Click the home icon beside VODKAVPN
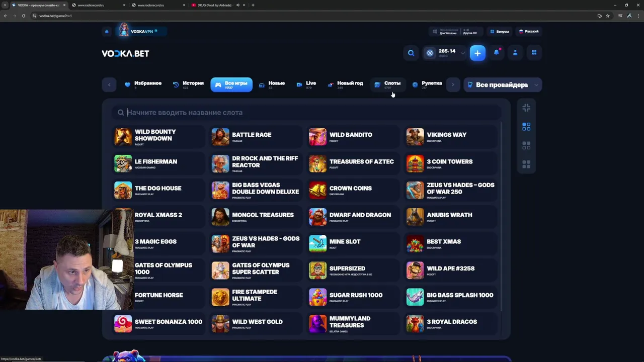644x362 pixels. [x=107, y=31]
